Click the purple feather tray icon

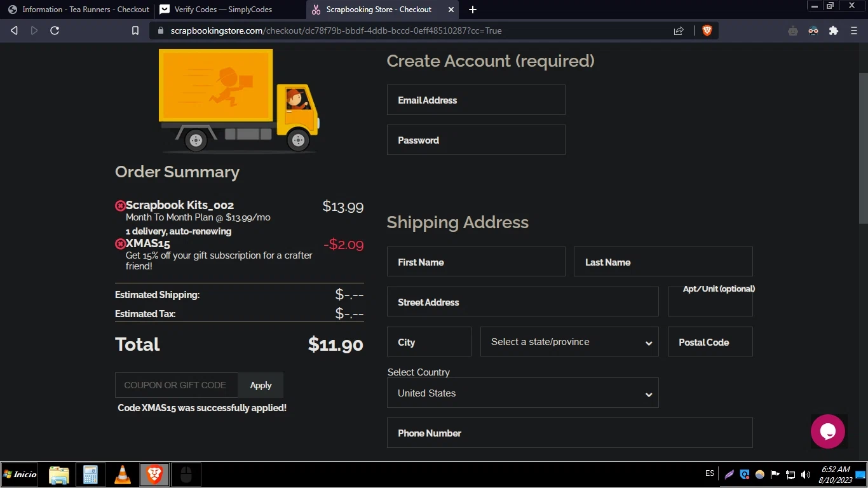pyautogui.click(x=729, y=475)
